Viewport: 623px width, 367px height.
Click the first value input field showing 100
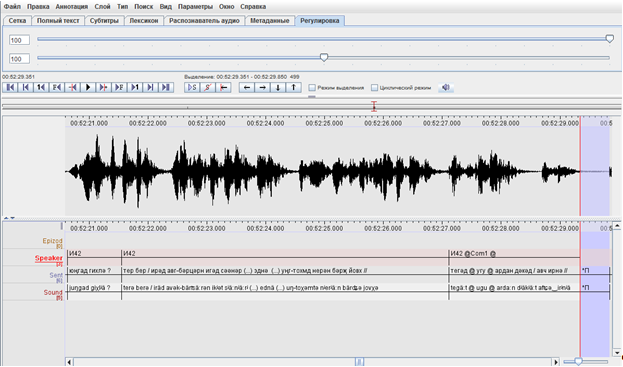click(19, 40)
